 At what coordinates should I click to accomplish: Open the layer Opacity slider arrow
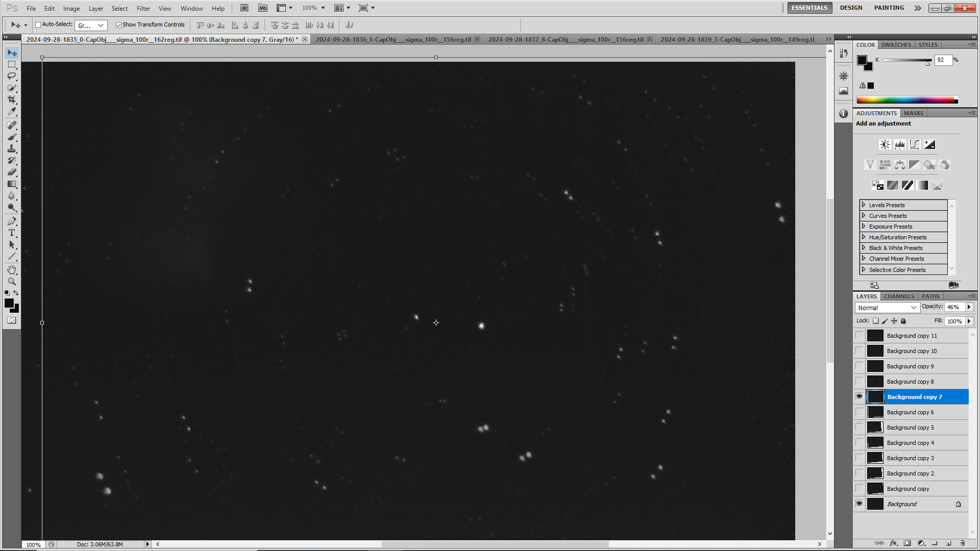[969, 307]
